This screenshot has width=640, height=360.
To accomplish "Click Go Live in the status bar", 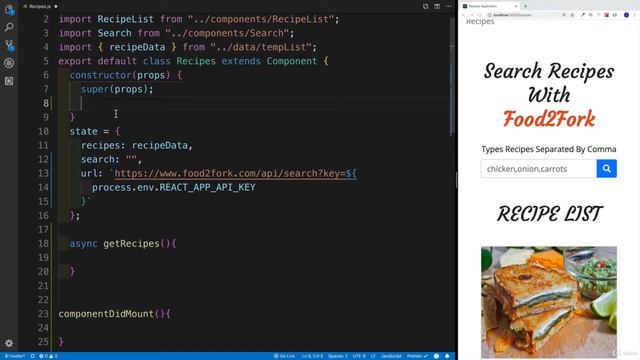I will (x=284, y=356).
